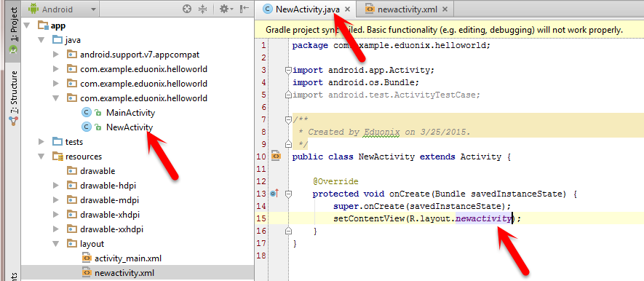Click the NewActivity class icon
Viewport: 644px width, 281px height.
click(87, 127)
